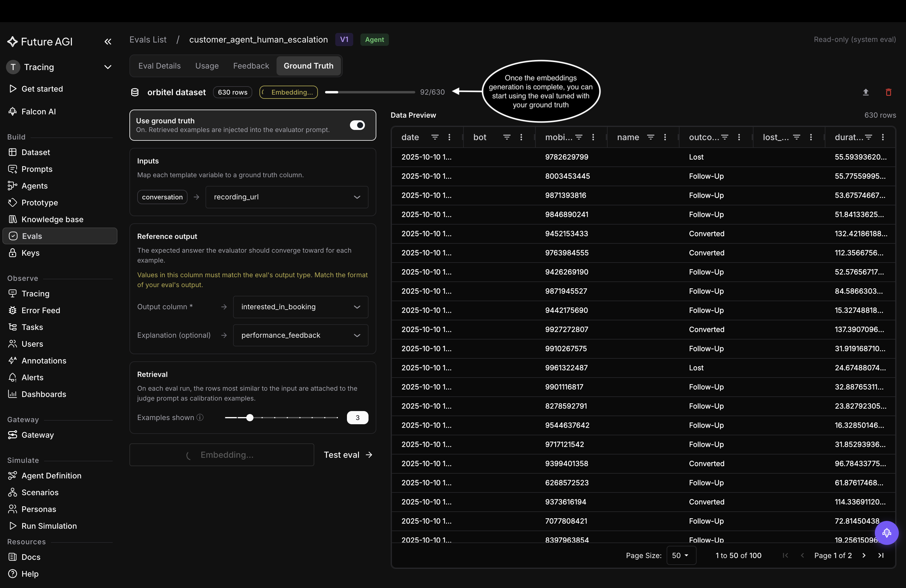Click the Future AGI logo

point(40,41)
